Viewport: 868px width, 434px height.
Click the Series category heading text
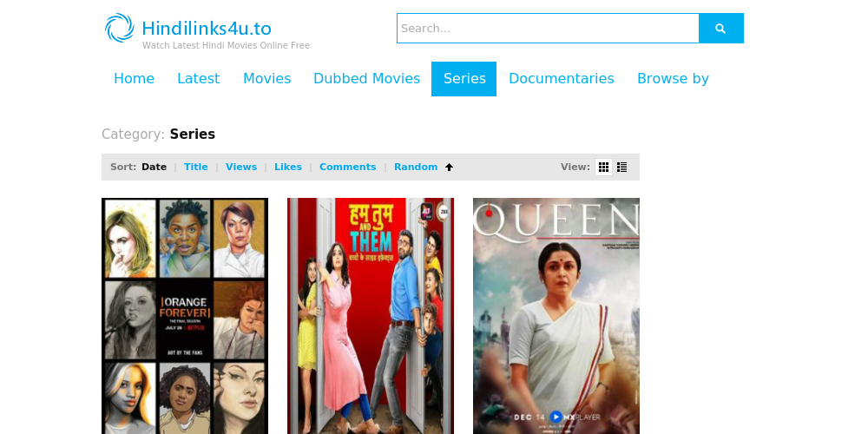pyautogui.click(x=193, y=135)
